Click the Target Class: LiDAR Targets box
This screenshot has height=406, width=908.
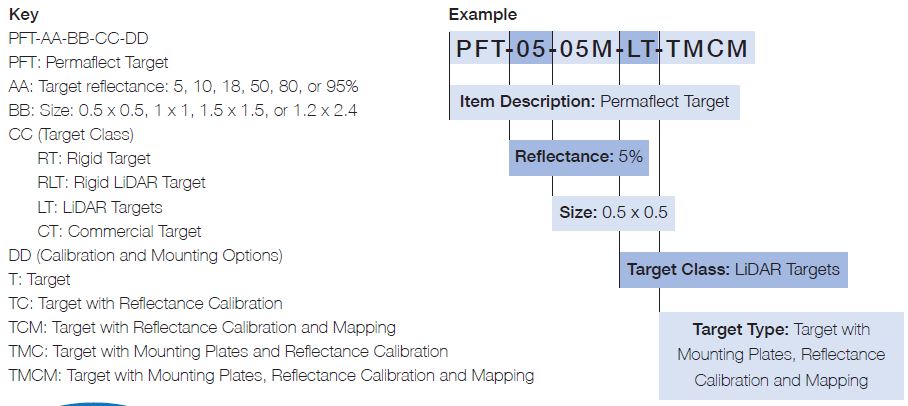[x=734, y=270]
